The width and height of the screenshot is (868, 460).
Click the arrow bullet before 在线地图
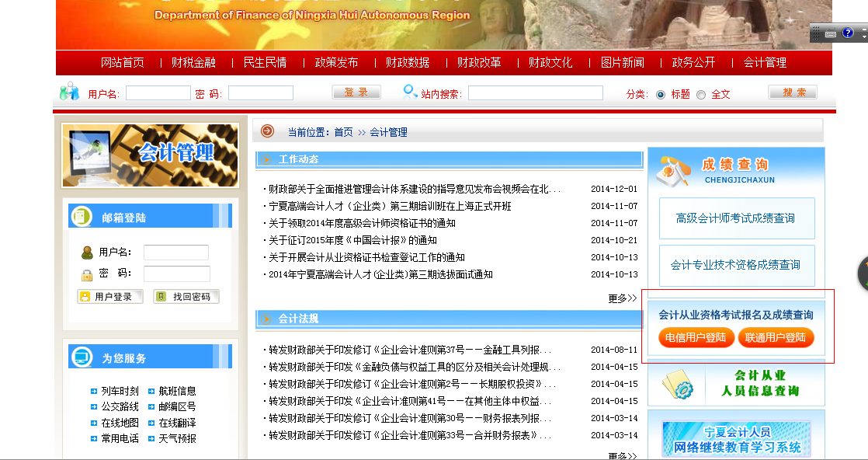pos(93,423)
